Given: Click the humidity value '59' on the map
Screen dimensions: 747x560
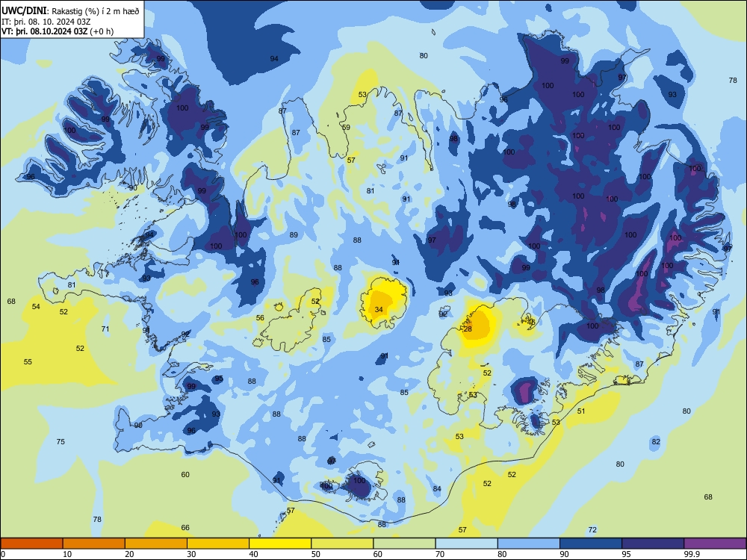Looking at the screenshot, I should click(x=346, y=128).
